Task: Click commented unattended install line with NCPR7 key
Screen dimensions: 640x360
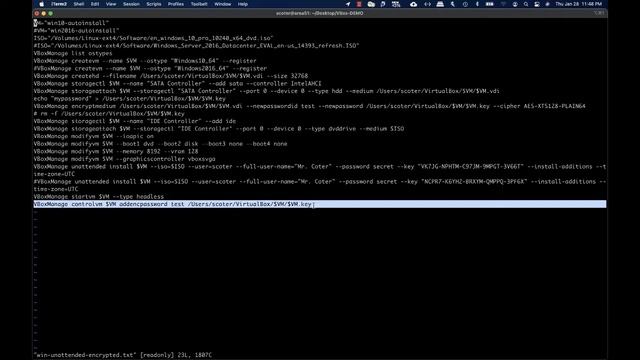Action: [320, 185]
